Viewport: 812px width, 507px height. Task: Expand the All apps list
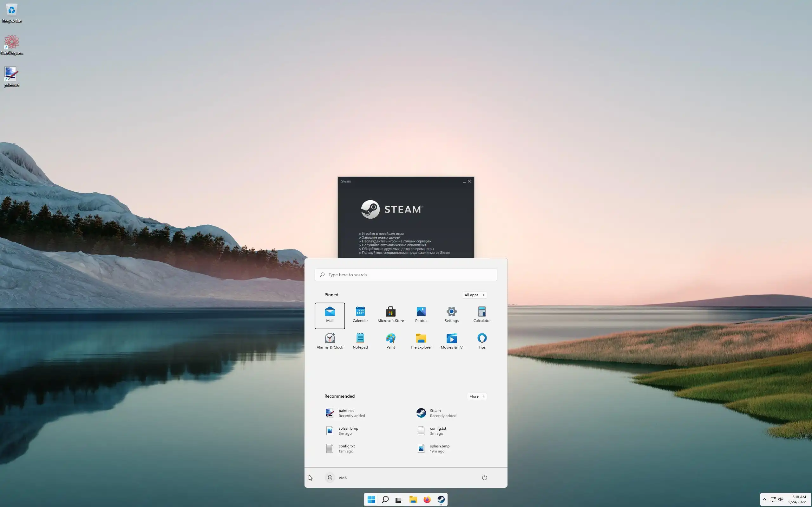click(x=474, y=295)
